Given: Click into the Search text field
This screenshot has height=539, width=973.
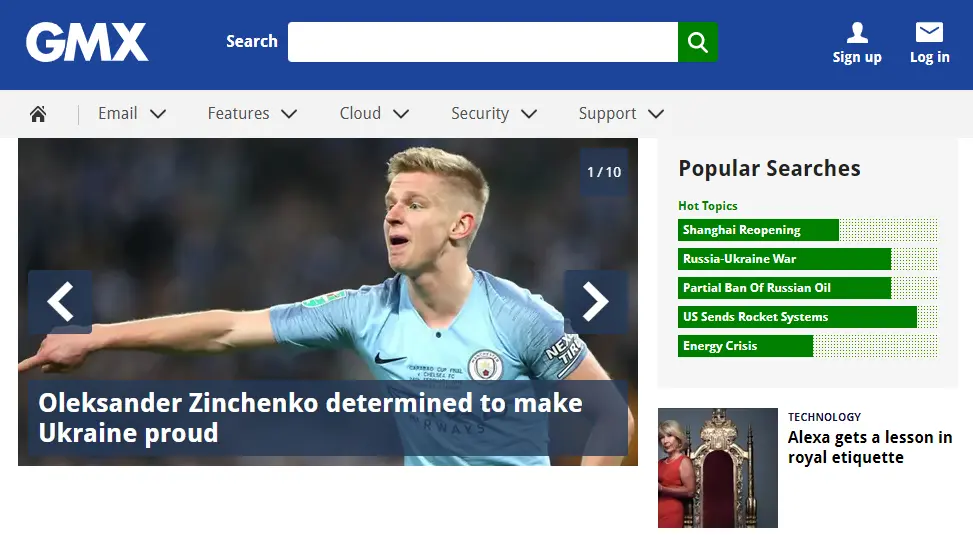Looking at the screenshot, I should [482, 42].
